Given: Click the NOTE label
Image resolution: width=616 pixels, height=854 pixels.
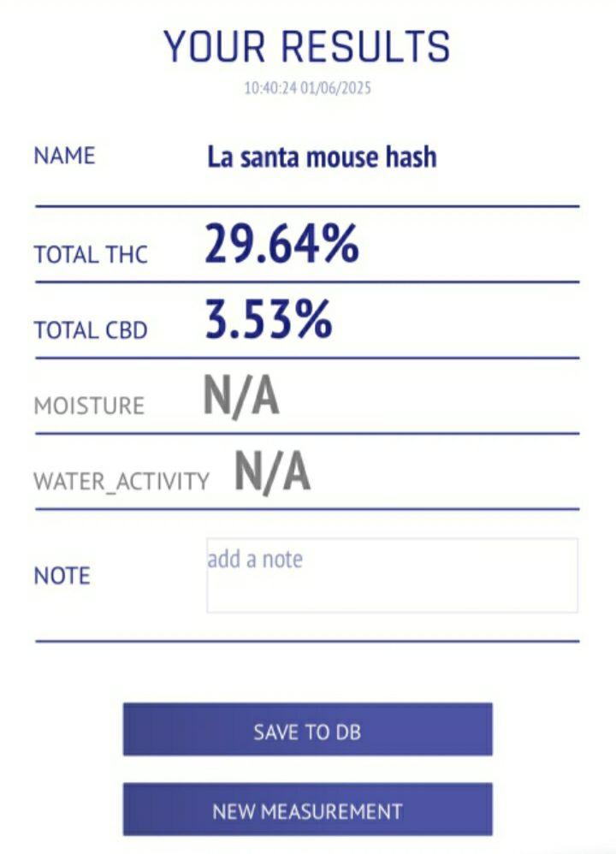Looking at the screenshot, I should click(x=62, y=576).
